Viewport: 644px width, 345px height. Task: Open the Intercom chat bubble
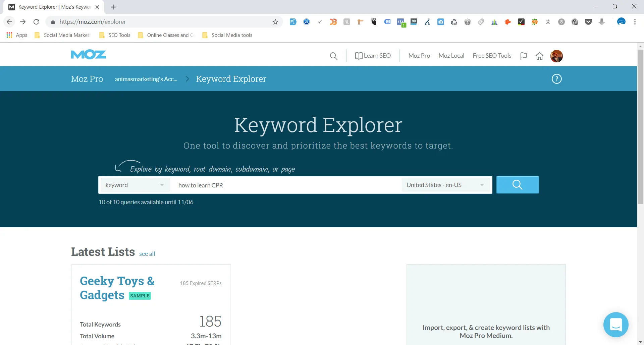(616, 325)
